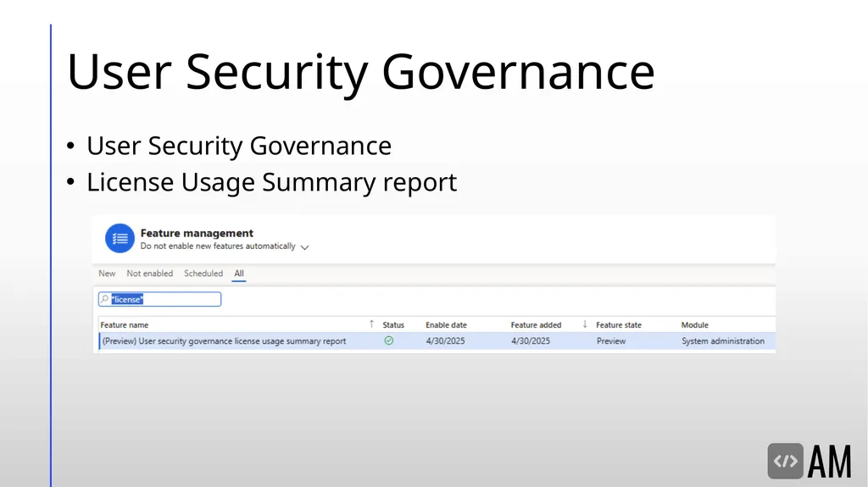This screenshot has width=868, height=487.
Task: Switch to the New tab
Action: (107, 274)
